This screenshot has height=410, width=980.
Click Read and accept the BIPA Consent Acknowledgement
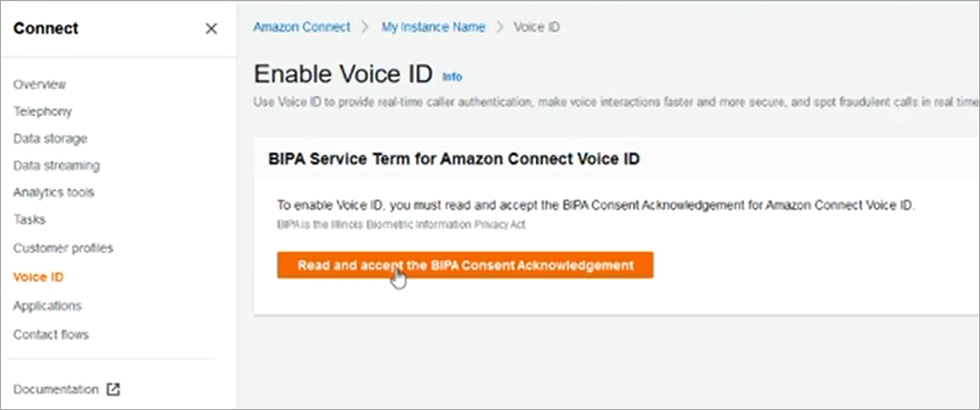coord(464,265)
